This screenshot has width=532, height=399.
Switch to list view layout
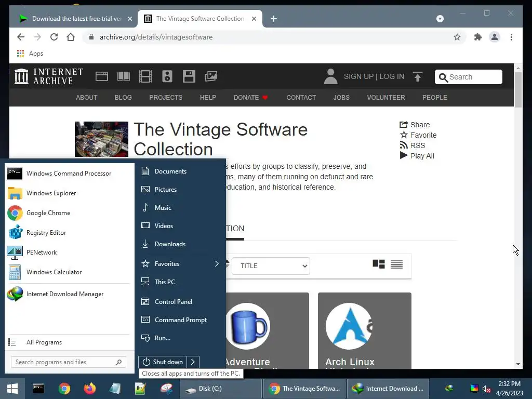396,264
